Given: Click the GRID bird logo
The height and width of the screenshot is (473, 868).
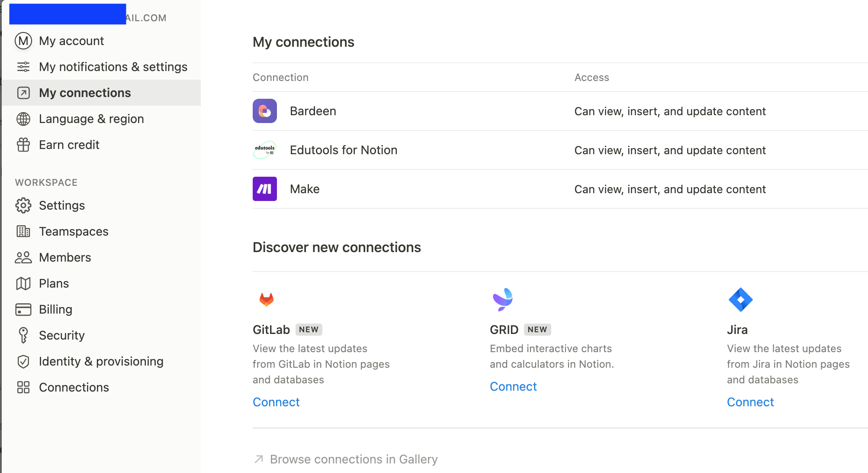Looking at the screenshot, I should 502,299.
